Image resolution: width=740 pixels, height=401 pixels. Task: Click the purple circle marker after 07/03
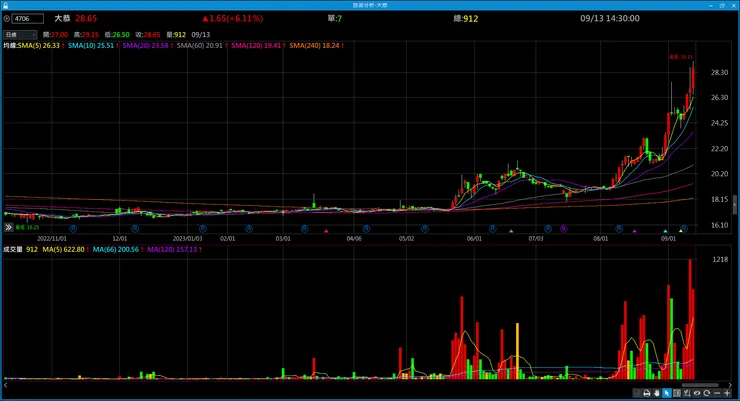coord(563,229)
